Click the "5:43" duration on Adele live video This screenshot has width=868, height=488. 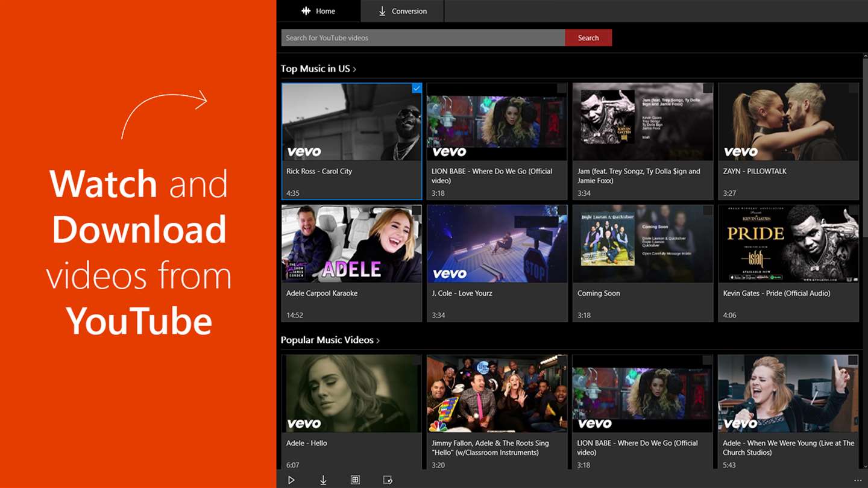(x=729, y=465)
